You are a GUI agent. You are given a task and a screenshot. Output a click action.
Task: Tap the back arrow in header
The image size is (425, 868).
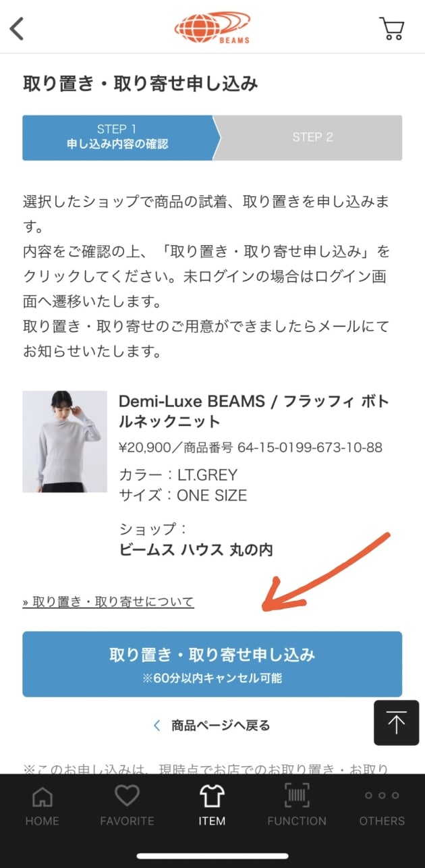click(17, 28)
